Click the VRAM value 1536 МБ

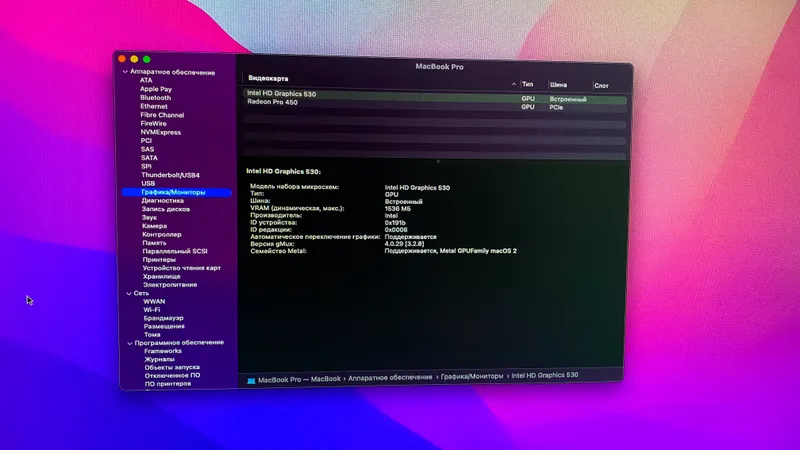397,209
